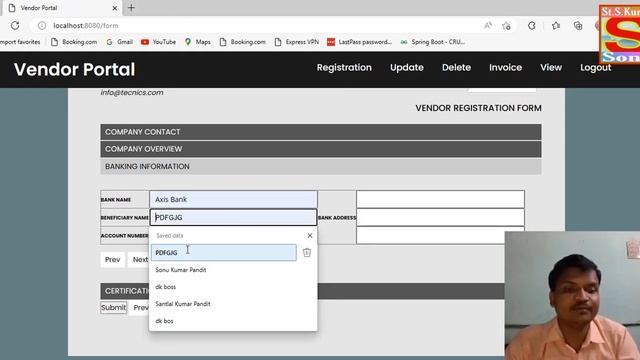Go to Registration in the navigation bar
The width and height of the screenshot is (640, 360).
click(x=344, y=67)
